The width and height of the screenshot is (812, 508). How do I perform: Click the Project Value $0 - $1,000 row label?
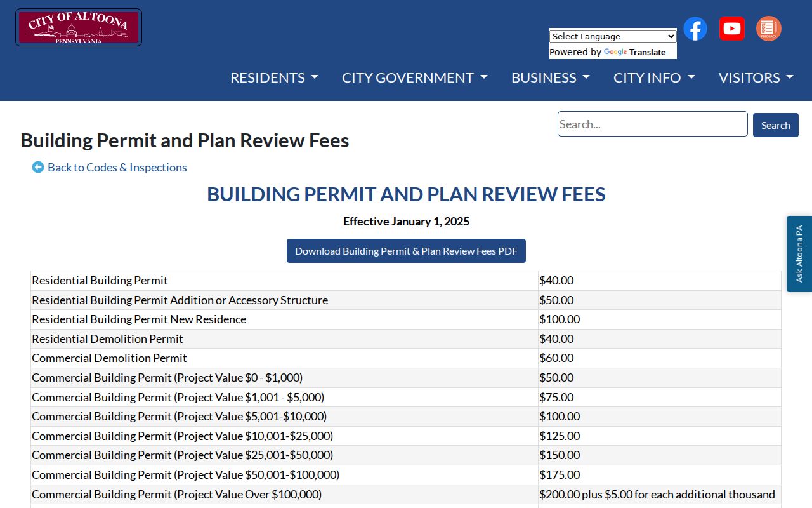pyautogui.click(x=167, y=378)
